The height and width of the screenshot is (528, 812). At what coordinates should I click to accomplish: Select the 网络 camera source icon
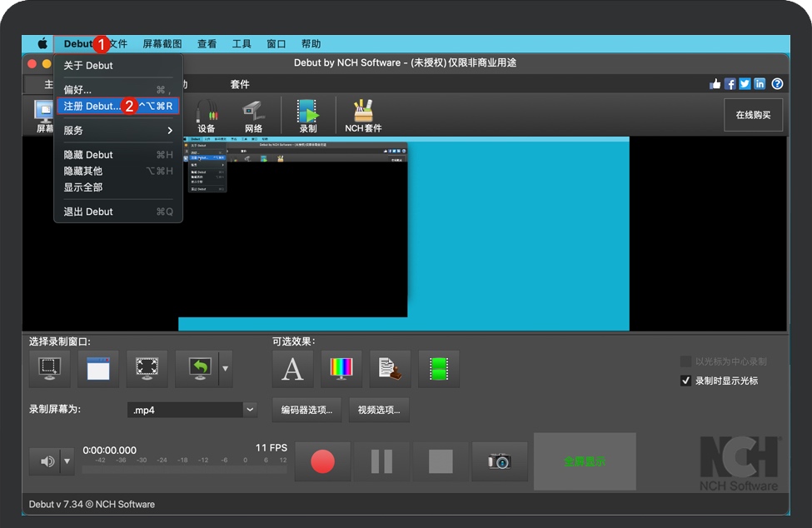[x=253, y=115]
